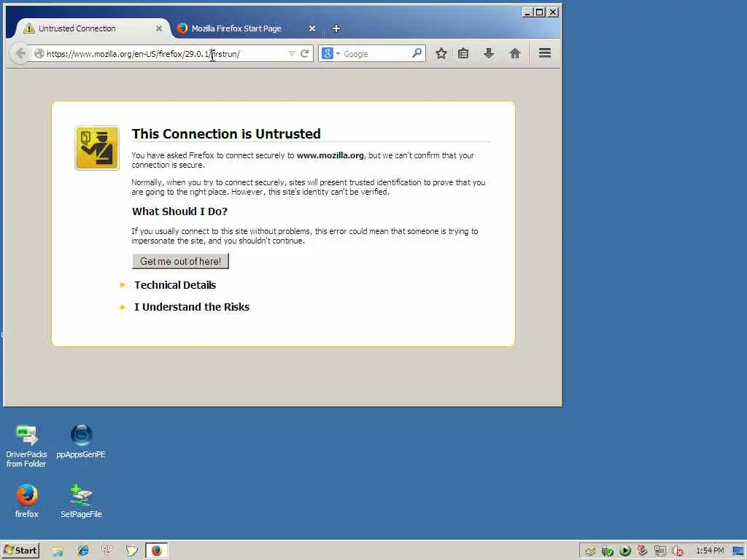Bookmark this page with the star
This screenshot has height=560, width=747.
441,53
